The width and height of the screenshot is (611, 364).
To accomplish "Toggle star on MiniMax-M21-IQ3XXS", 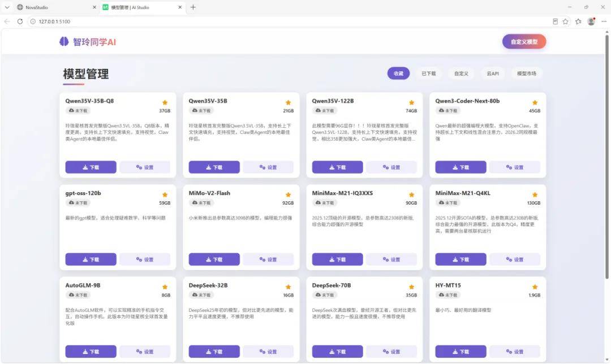I will pyautogui.click(x=411, y=194).
